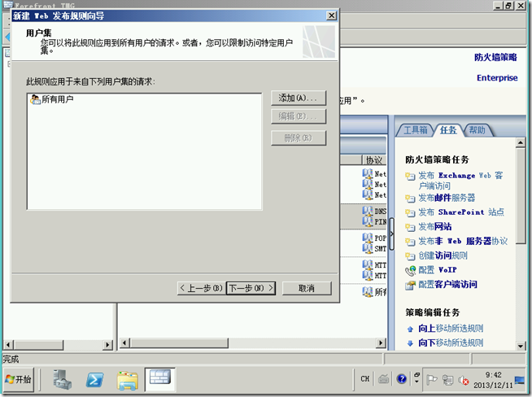The image size is (532, 397).
Task: Click icon beside 发布网站
Action: tap(410, 227)
